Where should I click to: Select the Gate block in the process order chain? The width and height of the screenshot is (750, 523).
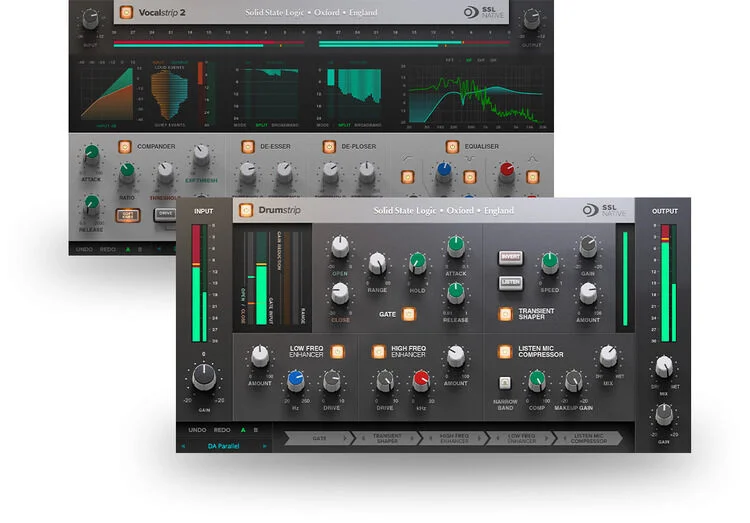(318, 438)
